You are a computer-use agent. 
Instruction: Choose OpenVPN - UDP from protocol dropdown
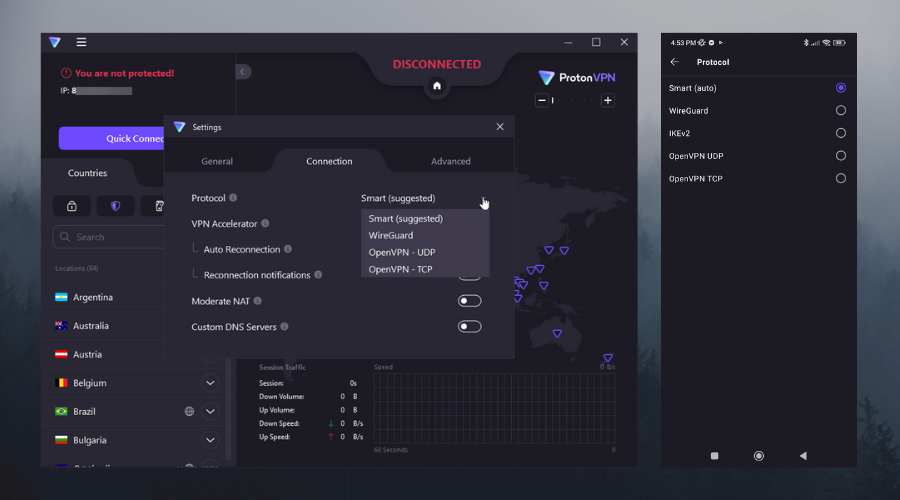401,252
